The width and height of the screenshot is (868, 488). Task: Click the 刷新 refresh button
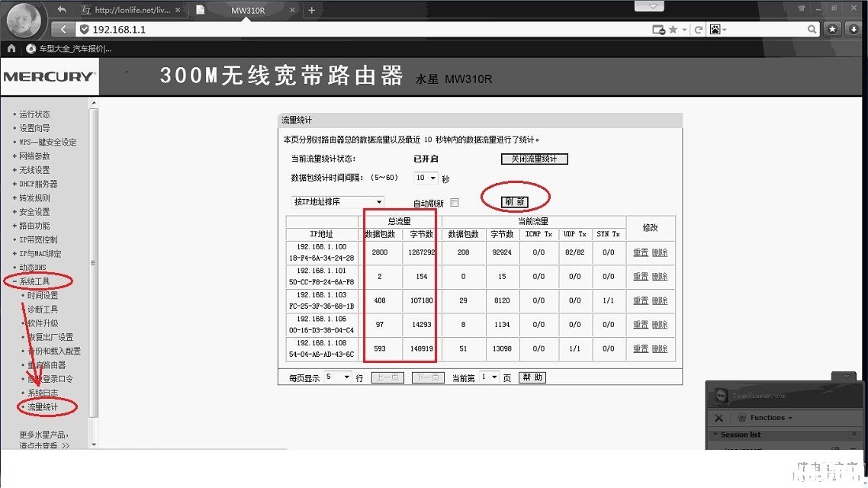tap(515, 202)
